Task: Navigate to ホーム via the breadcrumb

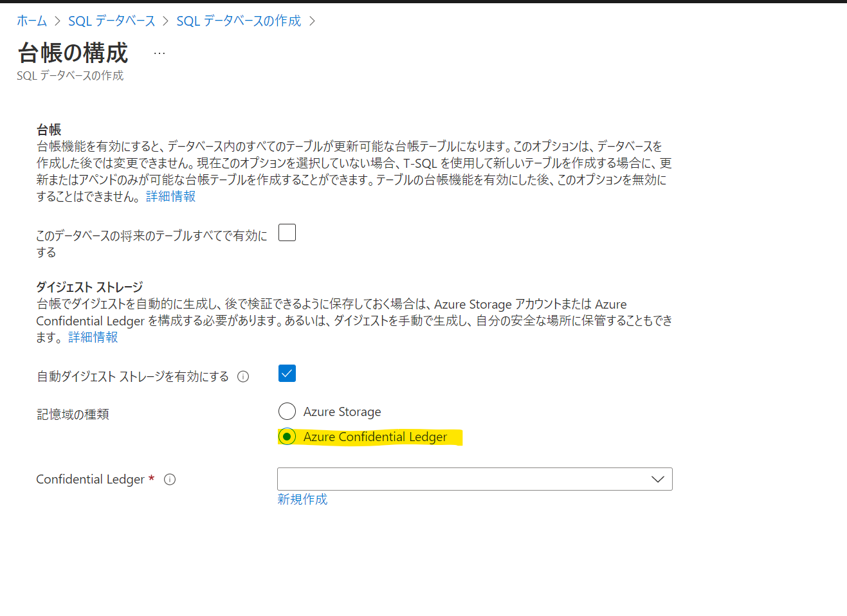Action: coord(32,21)
